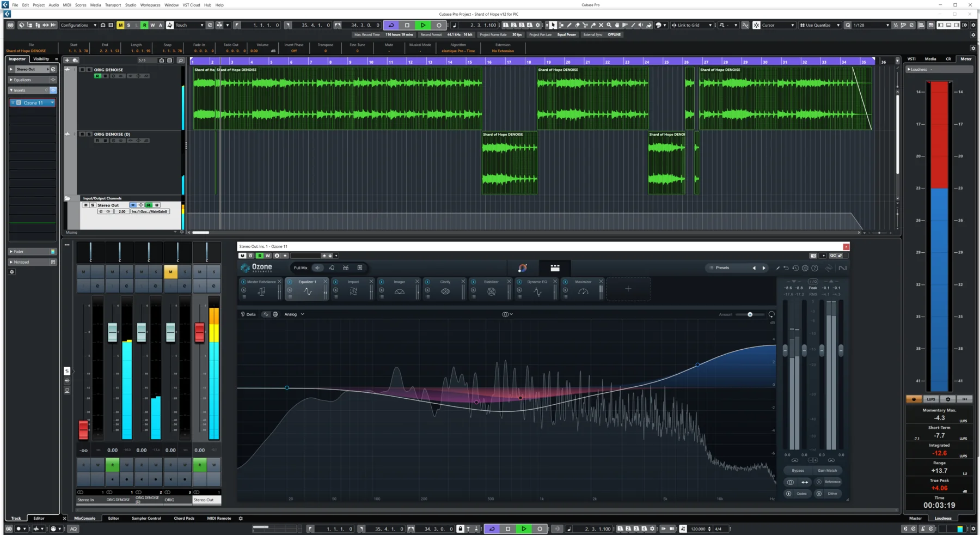Switch to Sampler Control lower tab
This screenshot has height=535, width=980.
[146, 518]
